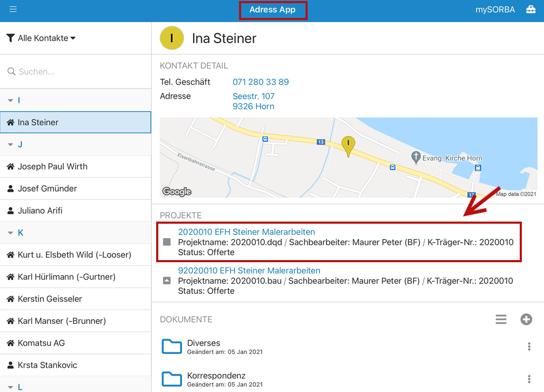
Task: Click the 9326 Horn address line
Action: (x=253, y=106)
